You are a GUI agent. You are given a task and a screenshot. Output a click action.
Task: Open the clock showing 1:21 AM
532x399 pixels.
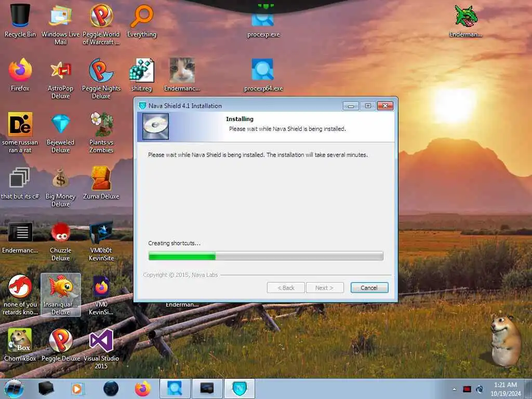(x=506, y=389)
